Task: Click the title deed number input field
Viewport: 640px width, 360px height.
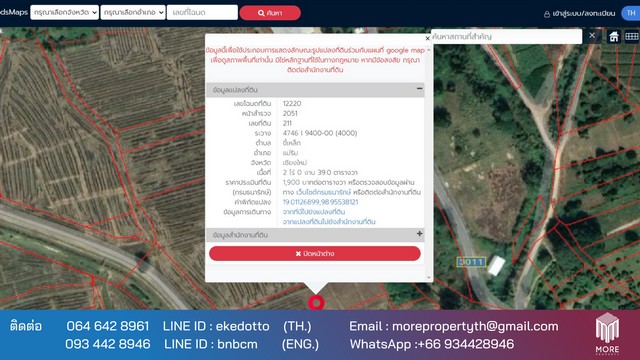Action: click(202, 13)
